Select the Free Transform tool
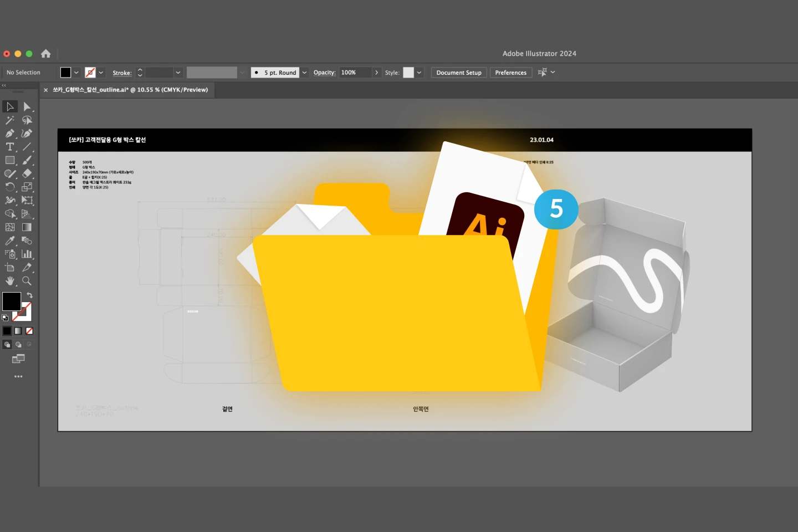The height and width of the screenshot is (532, 798). tap(27, 200)
